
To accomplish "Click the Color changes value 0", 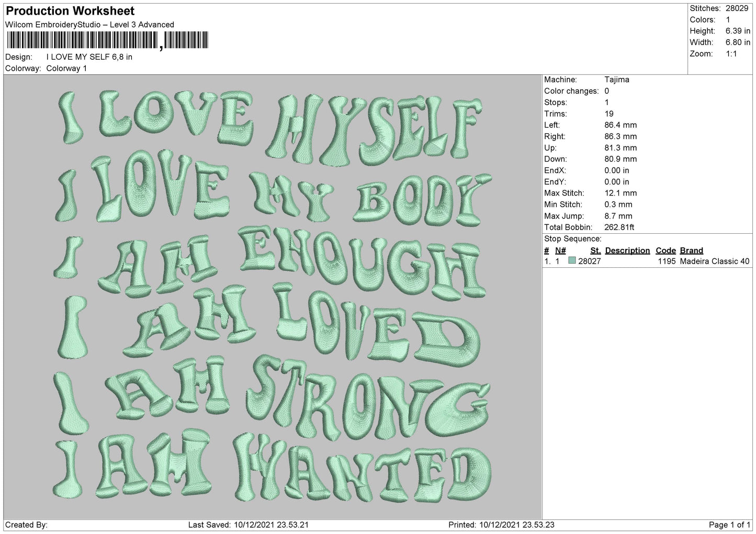I will (x=607, y=91).
